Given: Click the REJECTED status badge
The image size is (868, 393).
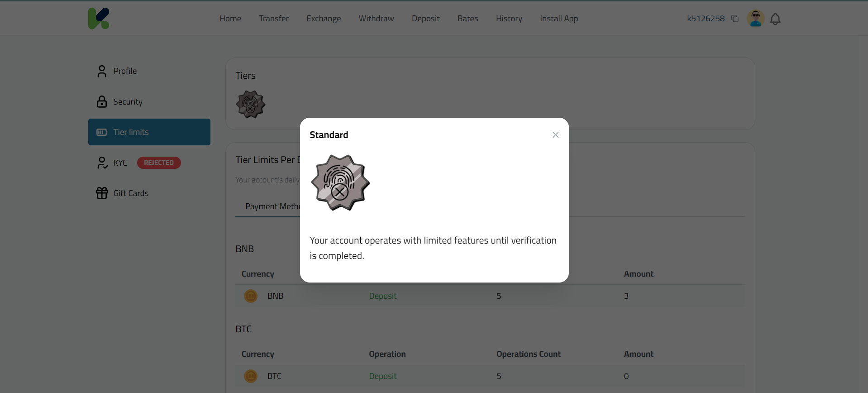Looking at the screenshot, I should (x=159, y=163).
